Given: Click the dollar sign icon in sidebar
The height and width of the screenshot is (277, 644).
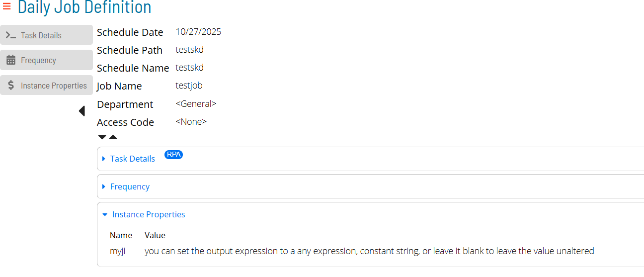Looking at the screenshot, I should 11,86.
